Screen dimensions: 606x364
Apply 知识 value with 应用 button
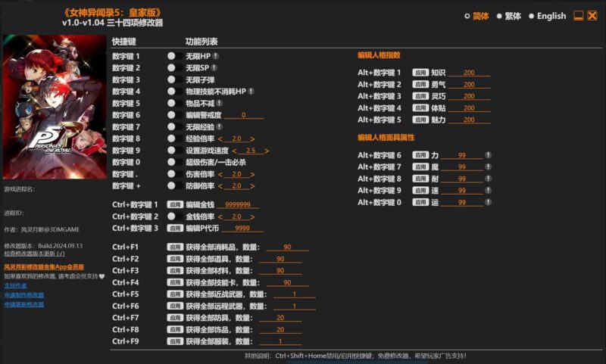pyautogui.click(x=420, y=72)
